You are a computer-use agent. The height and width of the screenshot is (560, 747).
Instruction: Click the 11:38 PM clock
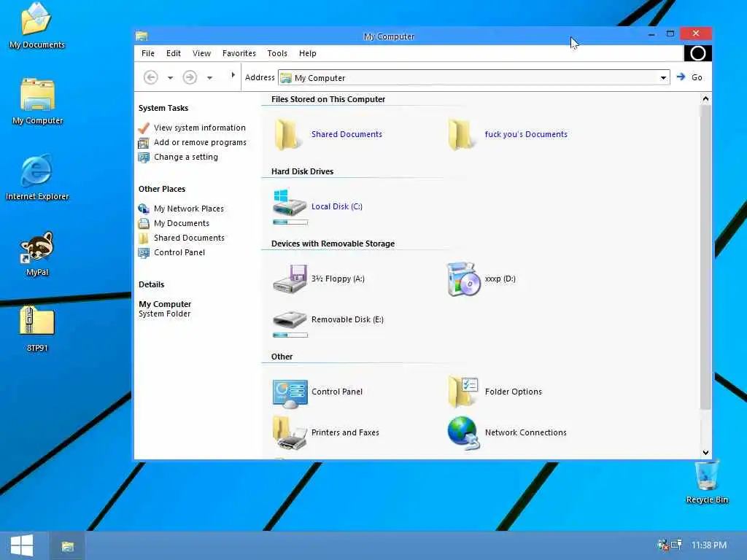pos(709,545)
